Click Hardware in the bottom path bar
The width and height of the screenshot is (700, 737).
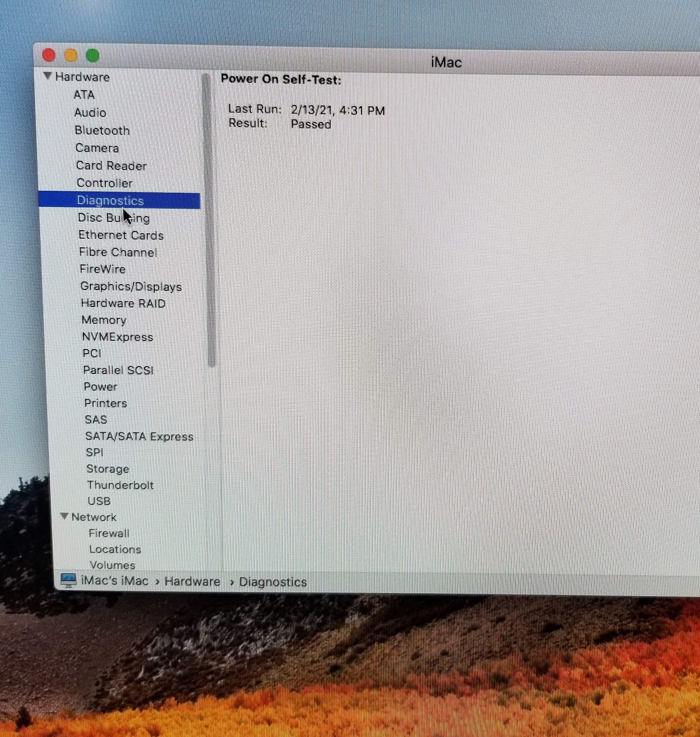click(192, 581)
